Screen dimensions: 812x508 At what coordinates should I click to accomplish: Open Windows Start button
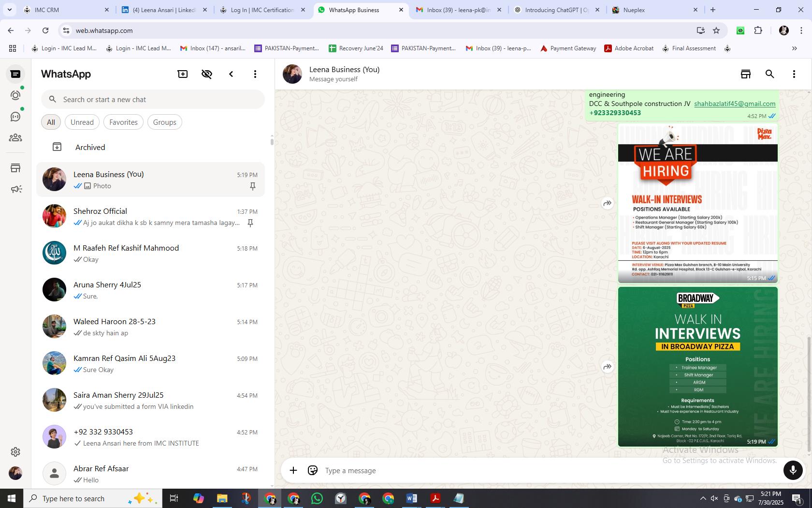pyautogui.click(x=12, y=498)
